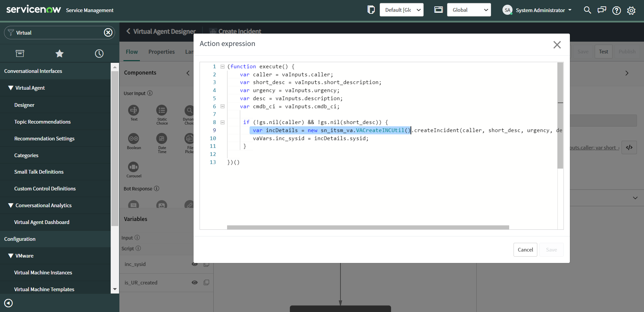Expand right properties panel chevron
Image resolution: width=644 pixels, height=312 pixels.
click(627, 73)
